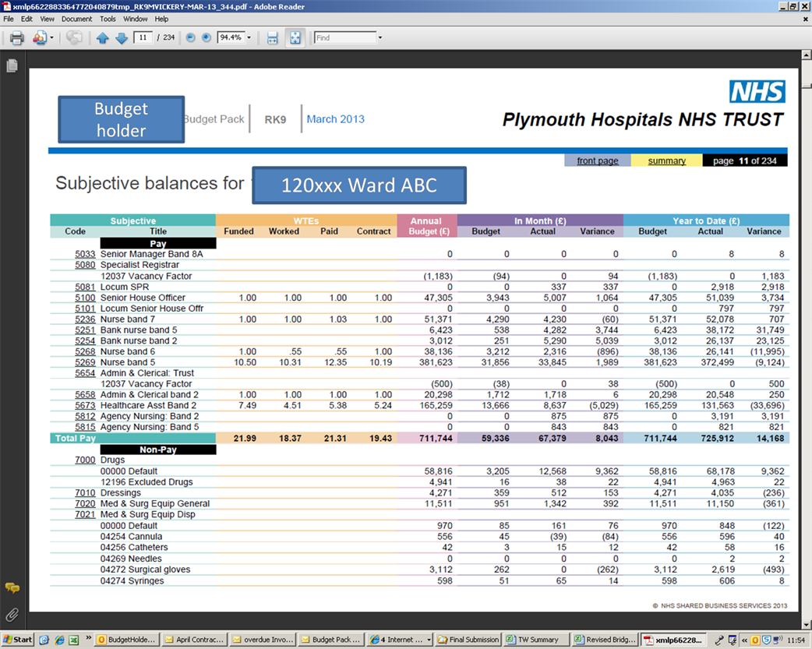Click the March 2013 header text

pos(336,119)
